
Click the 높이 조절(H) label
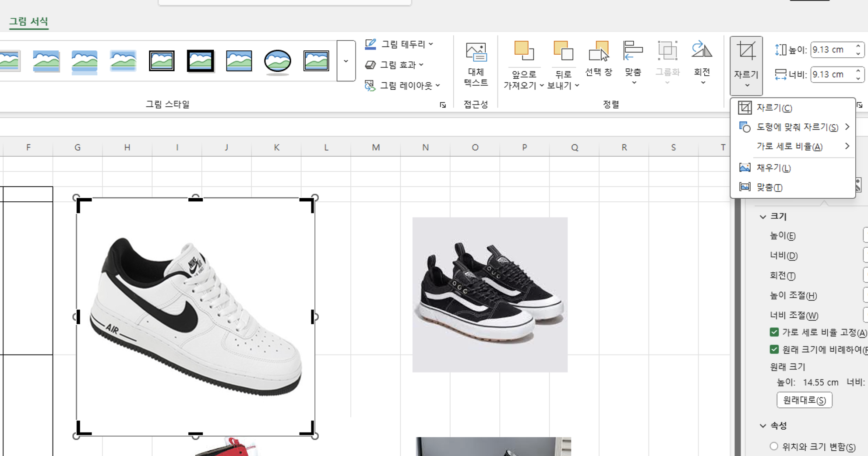[794, 295]
